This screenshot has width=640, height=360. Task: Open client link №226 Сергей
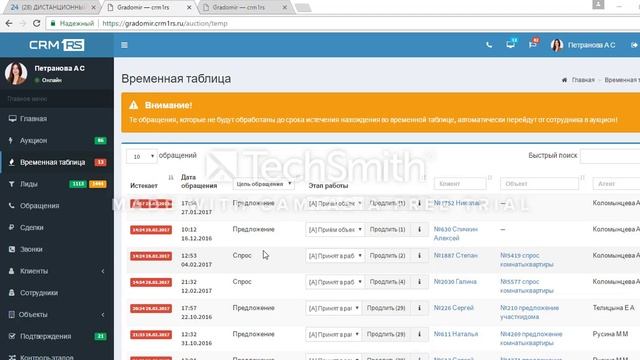tap(453, 308)
